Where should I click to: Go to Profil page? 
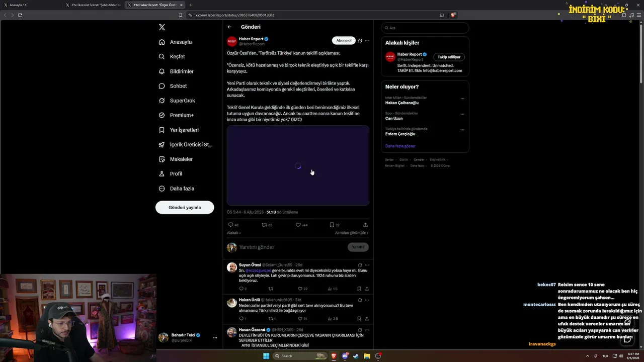pos(171,173)
